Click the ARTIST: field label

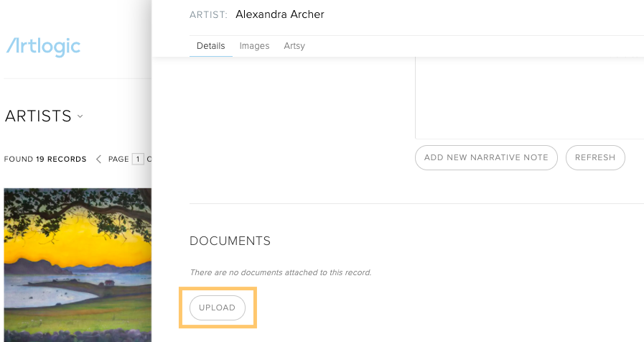coord(208,15)
